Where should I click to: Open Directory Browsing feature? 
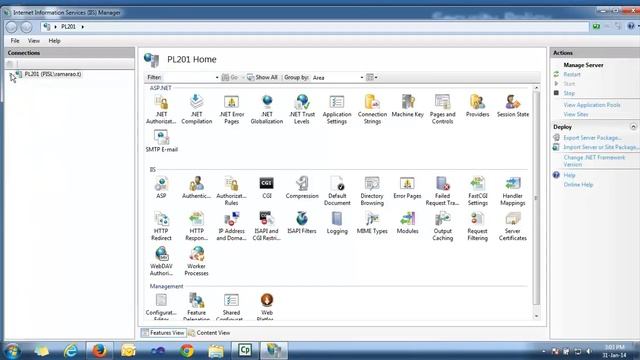(372, 191)
